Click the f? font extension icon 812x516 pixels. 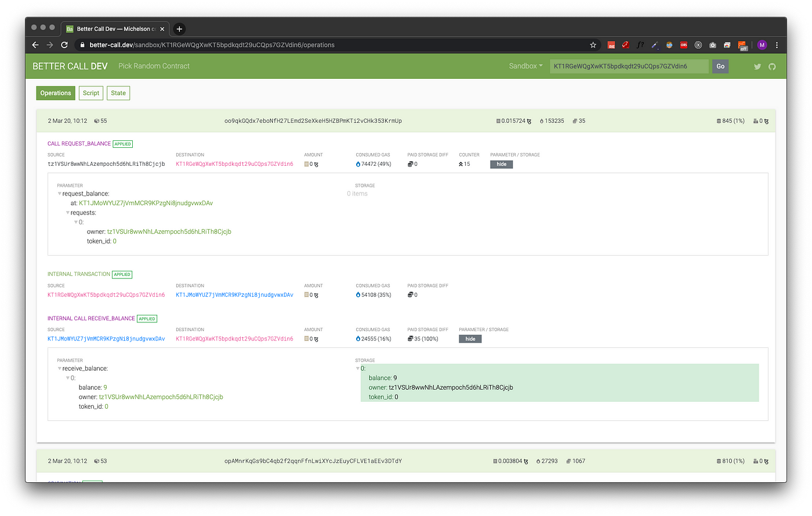pyautogui.click(x=640, y=45)
